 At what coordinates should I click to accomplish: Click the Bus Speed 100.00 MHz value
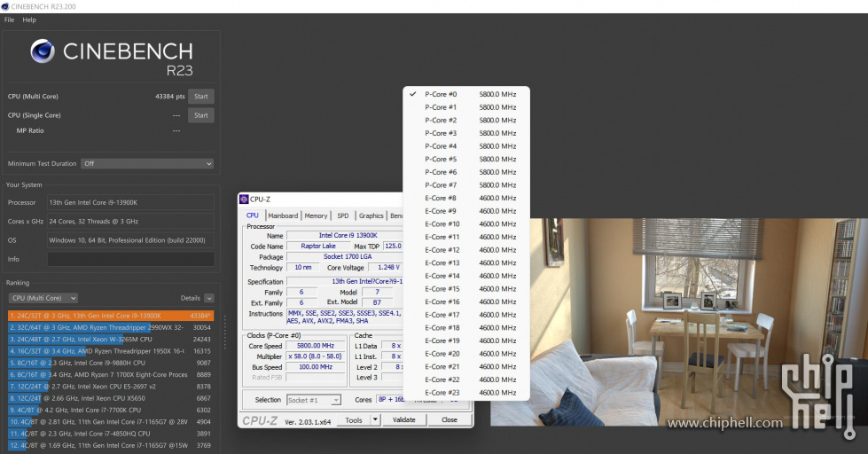pos(316,367)
